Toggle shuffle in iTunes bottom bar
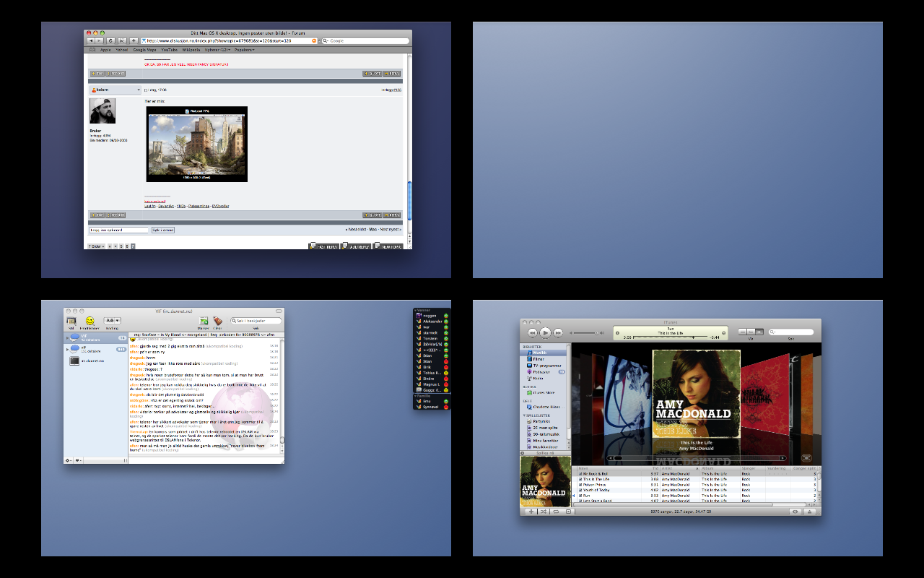The height and width of the screenshot is (578, 924). [x=544, y=512]
